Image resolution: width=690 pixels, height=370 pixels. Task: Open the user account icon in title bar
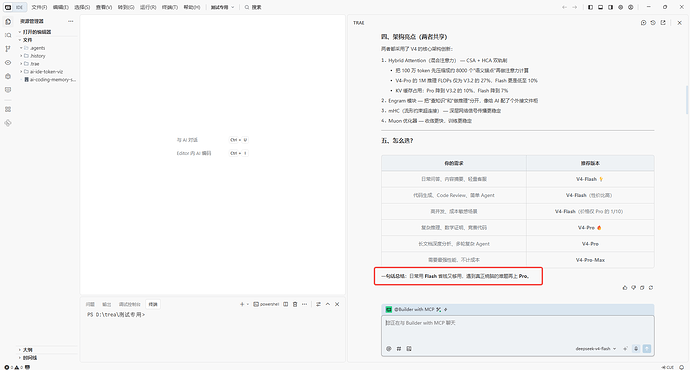(631, 7)
